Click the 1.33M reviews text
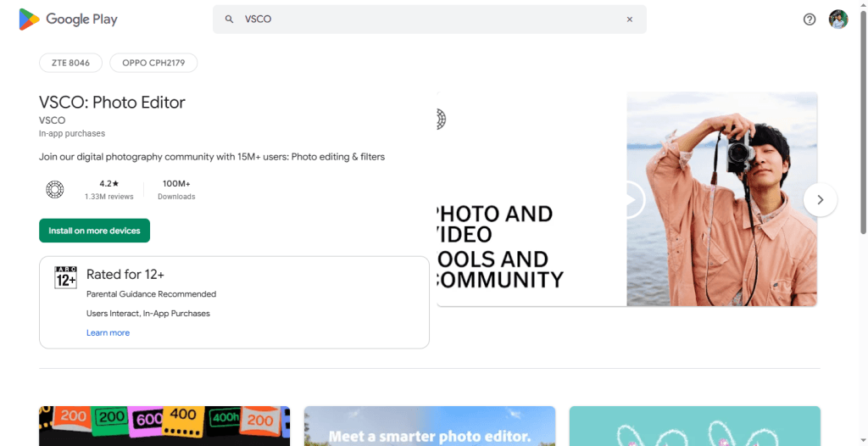Image resolution: width=868 pixels, height=446 pixels. [x=109, y=197]
